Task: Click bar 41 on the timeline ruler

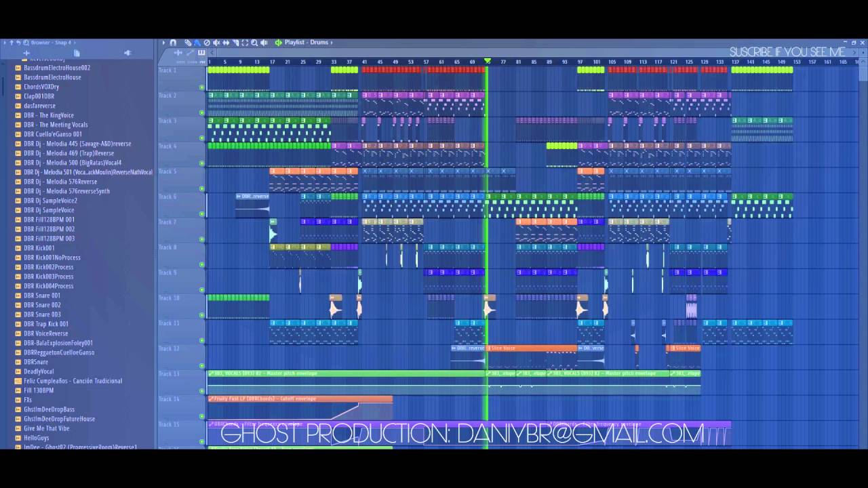Action: point(365,62)
